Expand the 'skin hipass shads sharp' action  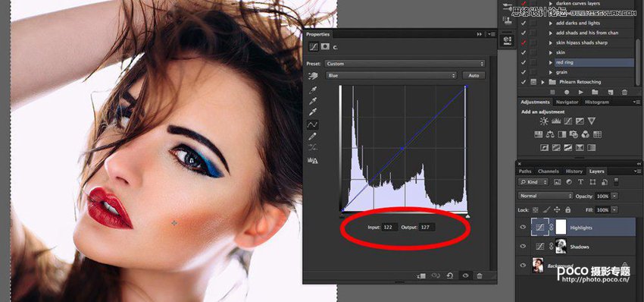551,42
